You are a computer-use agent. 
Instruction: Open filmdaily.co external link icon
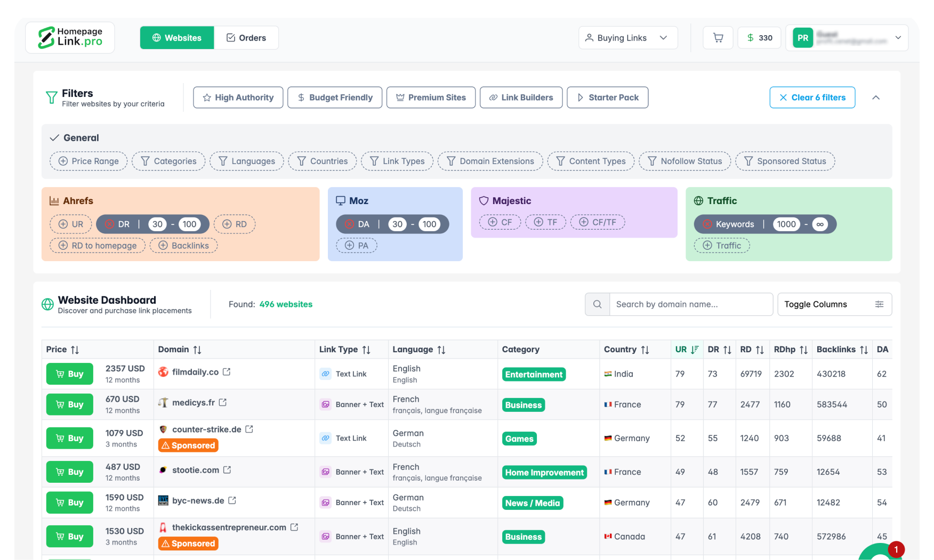coord(227,372)
